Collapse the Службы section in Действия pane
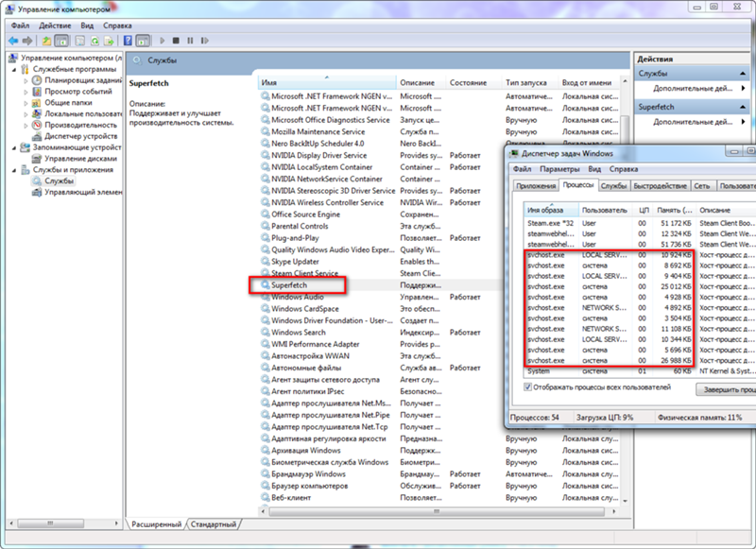Screen dimensions: 756x549 pos(743,74)
